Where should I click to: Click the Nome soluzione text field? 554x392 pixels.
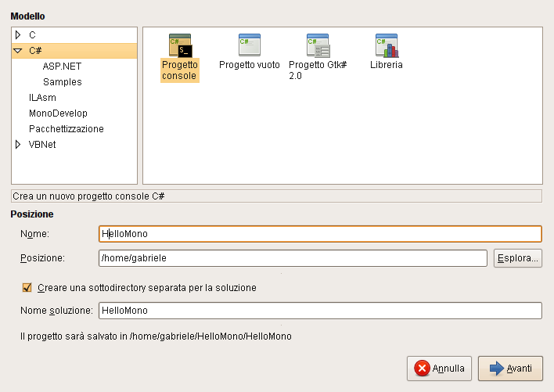(x=319, y=311)
